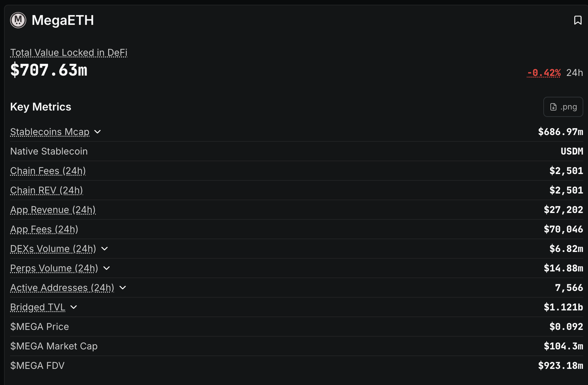Click the Chain REV (24h) label
This screenshot has width=588, height=385.
pyautogui.click(x=46, y=190)
